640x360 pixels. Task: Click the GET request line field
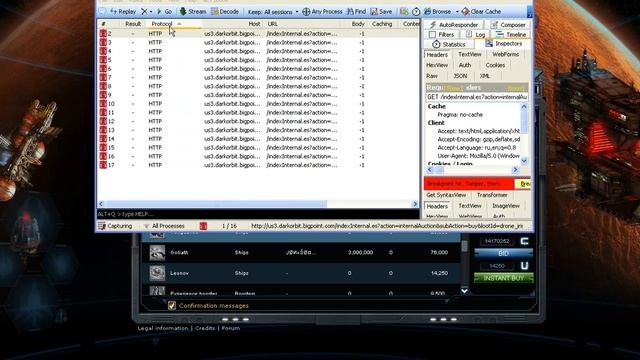[477, 97]
